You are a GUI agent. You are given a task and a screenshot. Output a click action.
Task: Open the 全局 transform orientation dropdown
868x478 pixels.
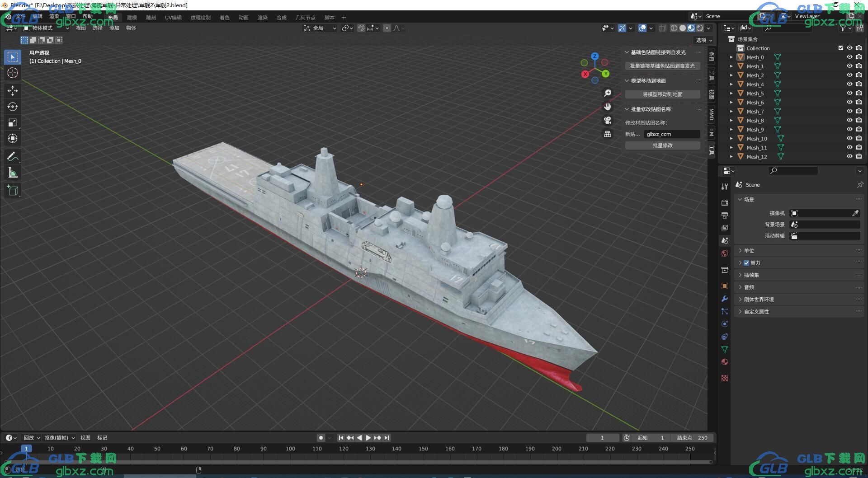coord(320,28)
